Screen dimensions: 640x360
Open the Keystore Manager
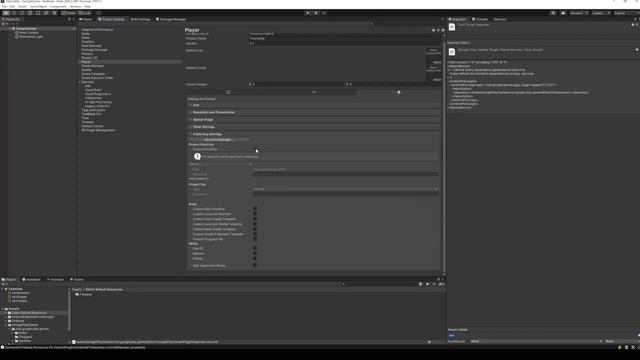click(x=218, y=140)
